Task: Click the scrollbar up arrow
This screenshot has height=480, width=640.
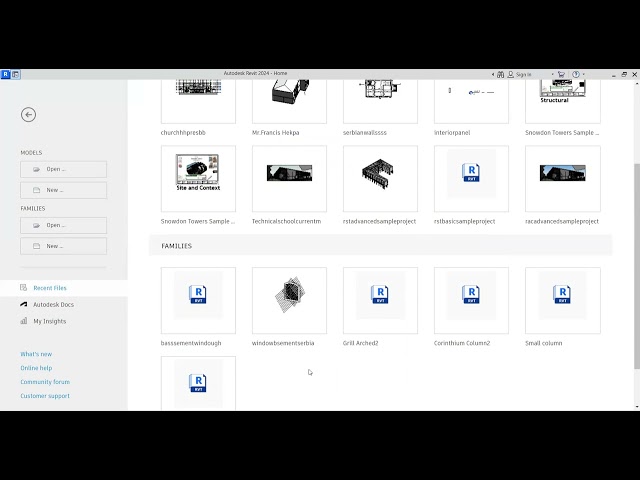Action: point(636,83)
